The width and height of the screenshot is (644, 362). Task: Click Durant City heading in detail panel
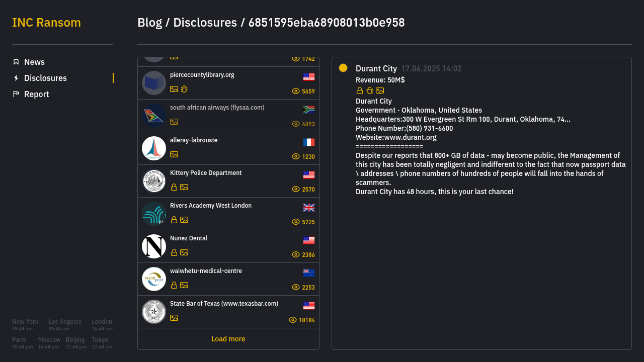376,68
